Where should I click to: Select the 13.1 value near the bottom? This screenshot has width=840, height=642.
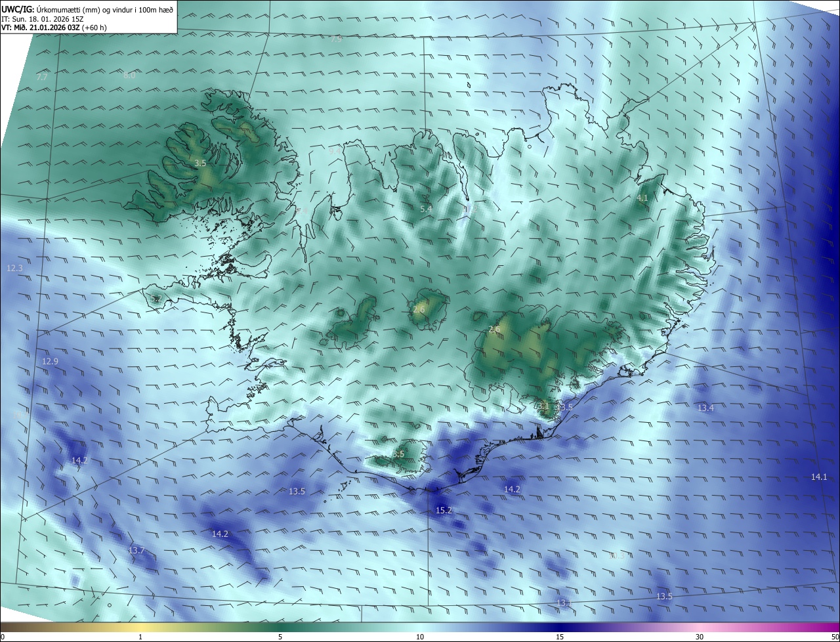(564, 603)
